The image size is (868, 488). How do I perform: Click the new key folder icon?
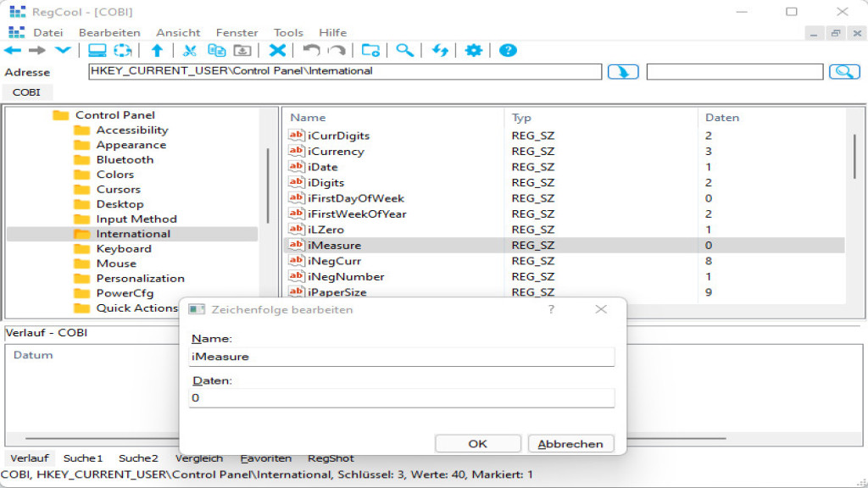370,51
